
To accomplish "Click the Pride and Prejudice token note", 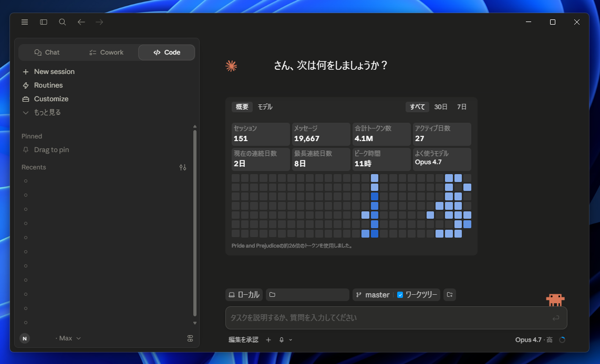I will pos(292,246).
